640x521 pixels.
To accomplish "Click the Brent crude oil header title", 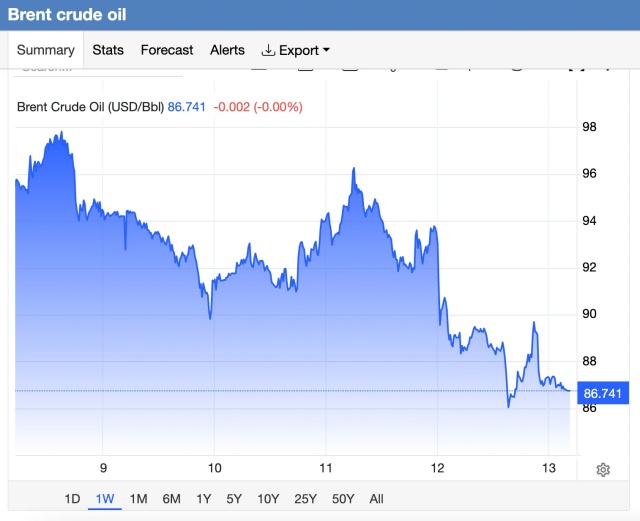I will (67, 15).
